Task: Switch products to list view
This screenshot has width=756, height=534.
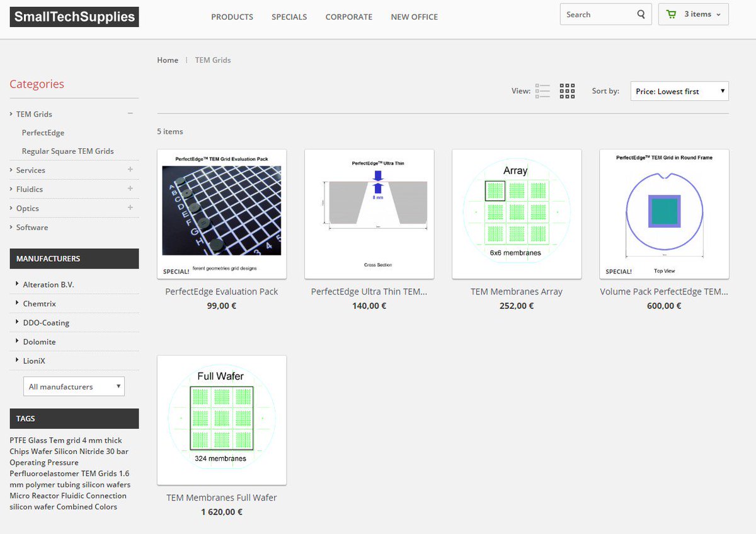Action: 542,90
